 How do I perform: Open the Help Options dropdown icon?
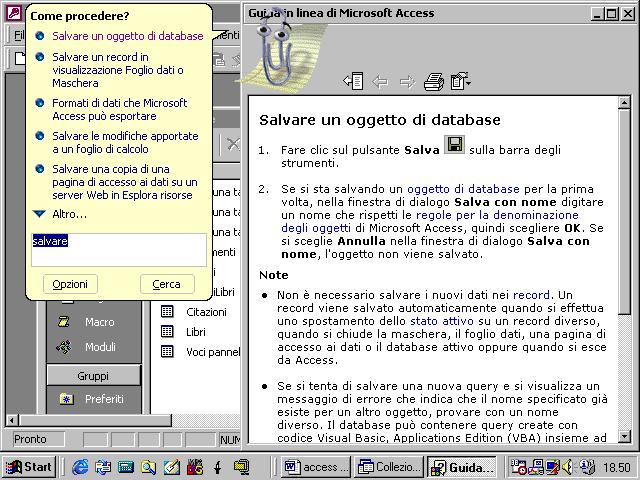coord(461,81)
